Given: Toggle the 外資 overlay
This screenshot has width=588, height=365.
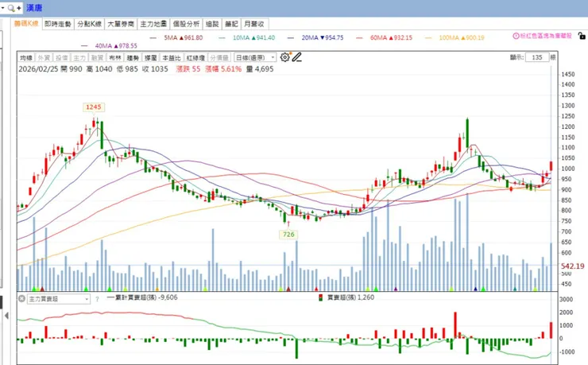Looking at the screenshot, I should (x=44, y=57).
